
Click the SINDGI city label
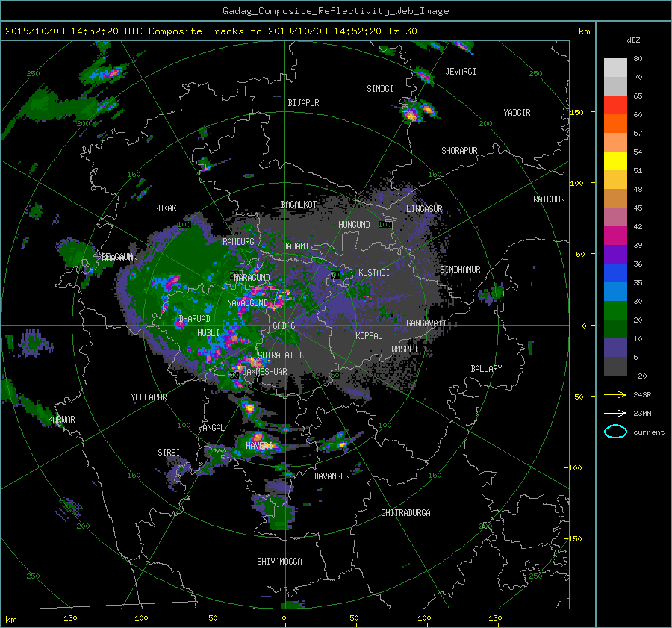[380, 89]
